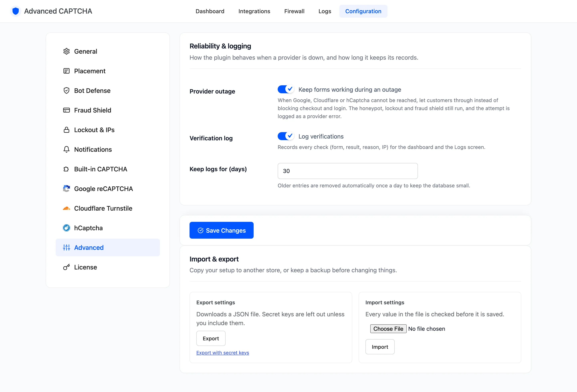The image size is (577, 392).
Task: Click the Import button
Action: 380,347
